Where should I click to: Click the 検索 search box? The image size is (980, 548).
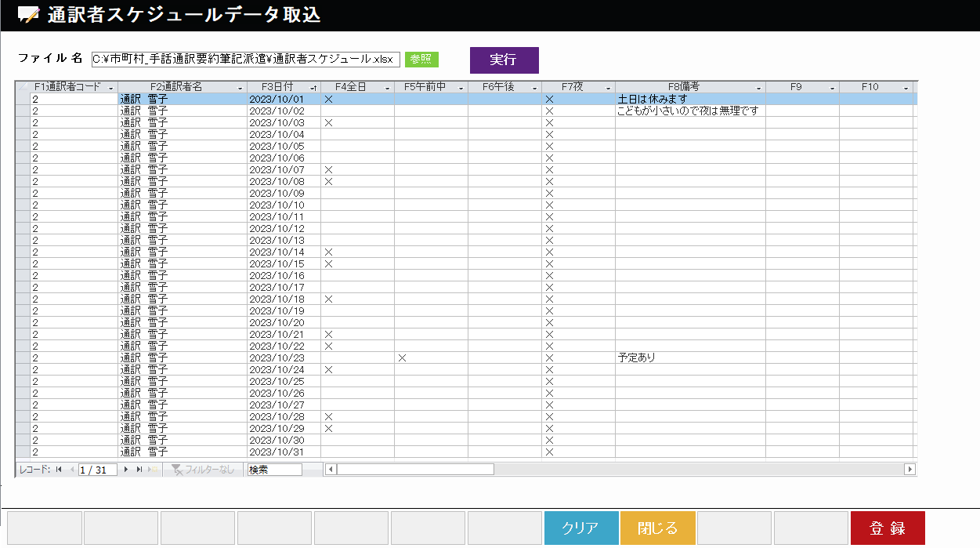pos(274,470)
